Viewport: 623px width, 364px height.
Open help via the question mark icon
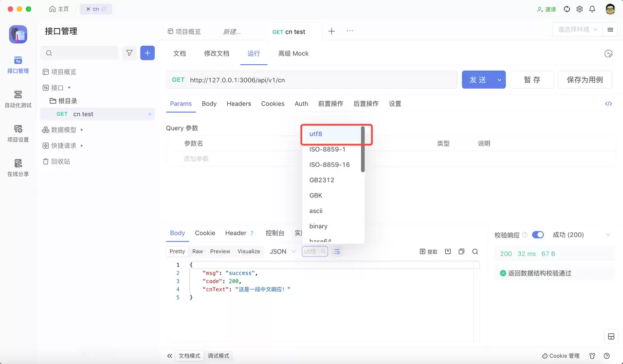pos(607,356)
